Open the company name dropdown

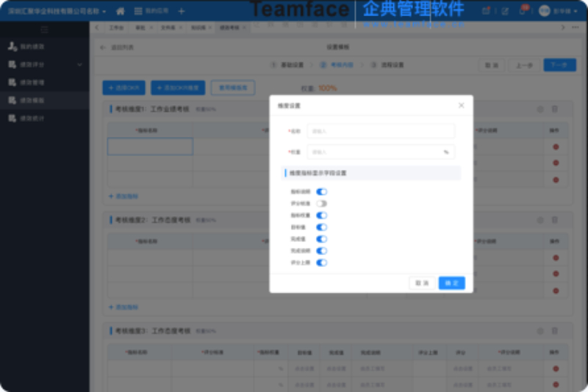(57, 11)
